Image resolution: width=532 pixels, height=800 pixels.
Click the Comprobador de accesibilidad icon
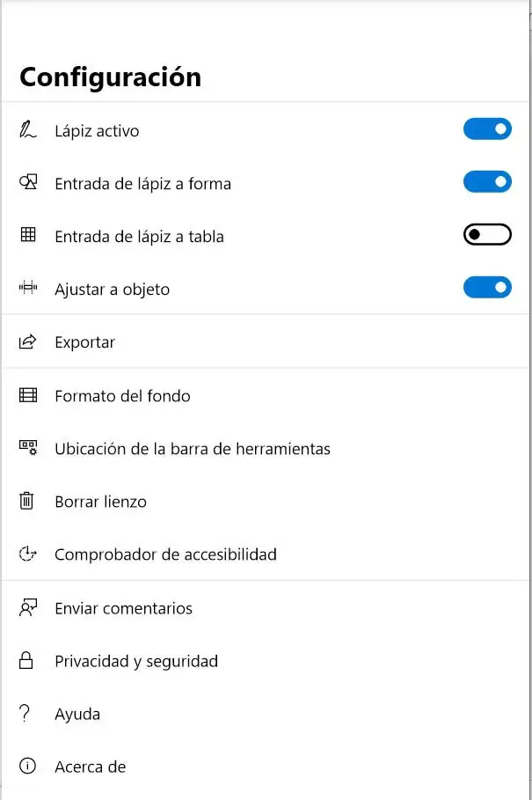[x=28, y=554]
